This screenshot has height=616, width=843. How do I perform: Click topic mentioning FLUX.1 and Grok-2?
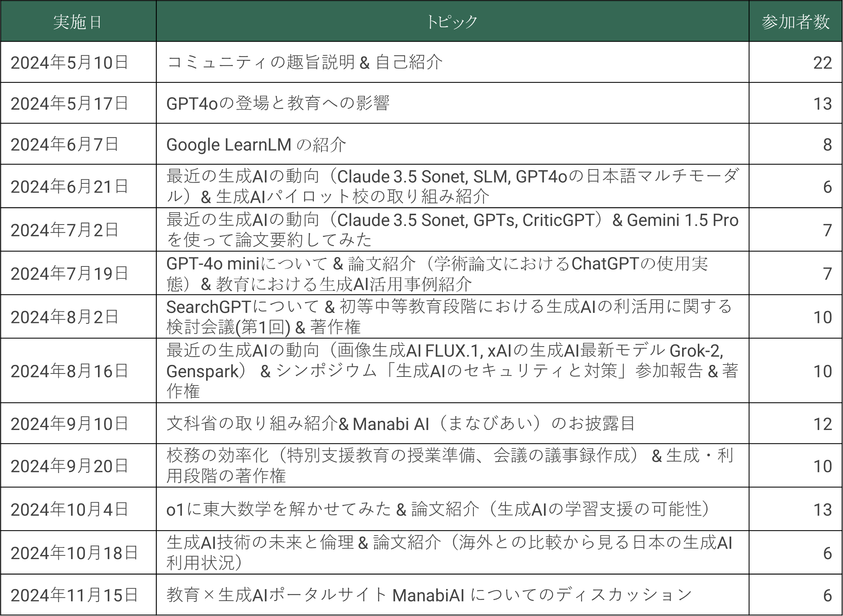453,371
